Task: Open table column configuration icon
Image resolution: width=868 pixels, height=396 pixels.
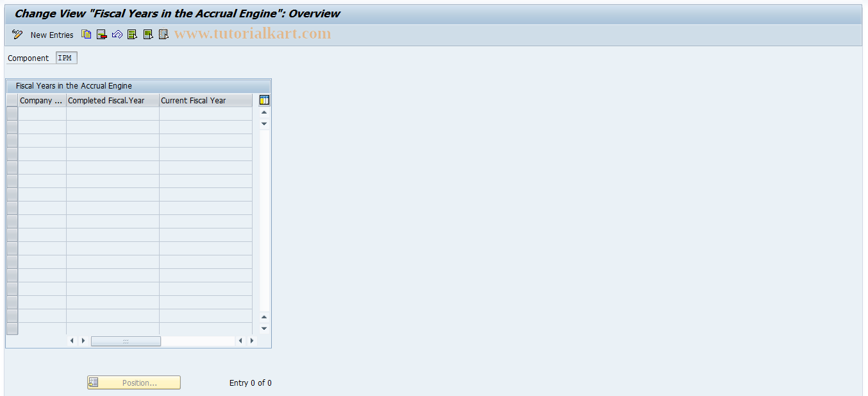Action: coord(264,100)
